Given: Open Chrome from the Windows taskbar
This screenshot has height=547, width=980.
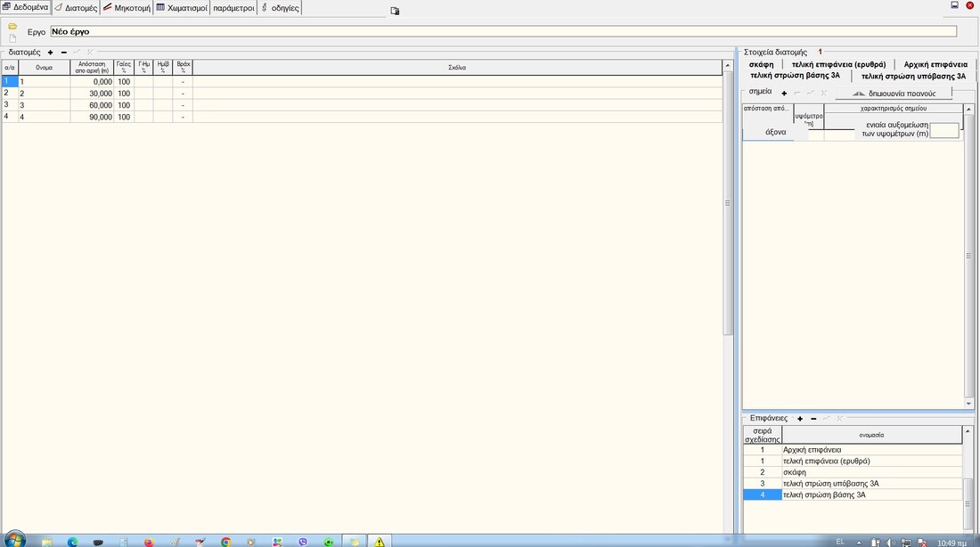Looking at the screenshot, I should (226, 541).
